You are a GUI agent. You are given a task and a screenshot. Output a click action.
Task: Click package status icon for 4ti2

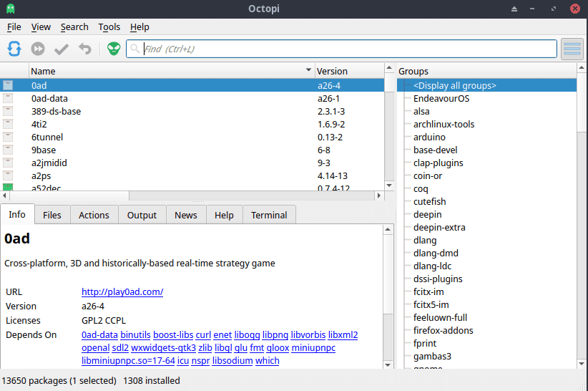pyautogui.click(x=8, y=124)
